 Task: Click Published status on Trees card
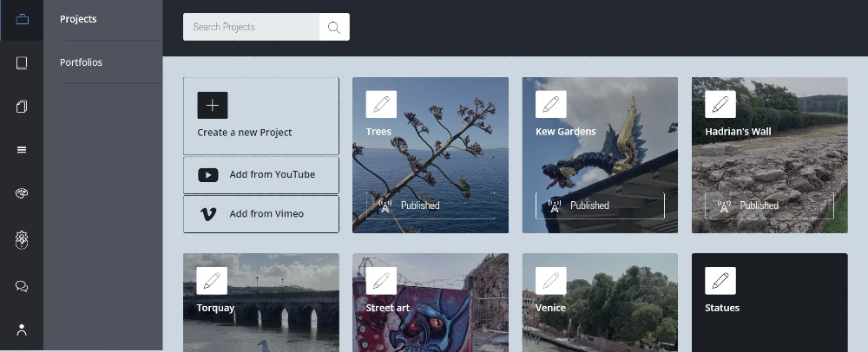(x=431, y=205)
